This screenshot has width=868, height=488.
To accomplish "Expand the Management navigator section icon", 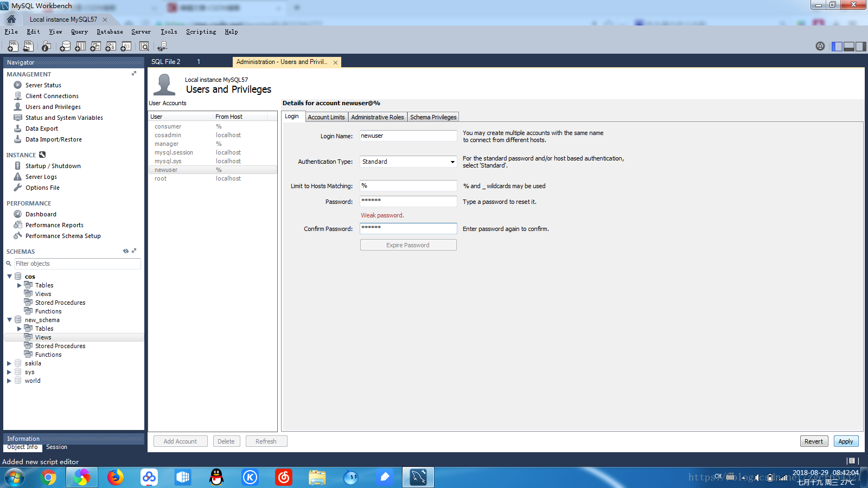I will [134, 73].
